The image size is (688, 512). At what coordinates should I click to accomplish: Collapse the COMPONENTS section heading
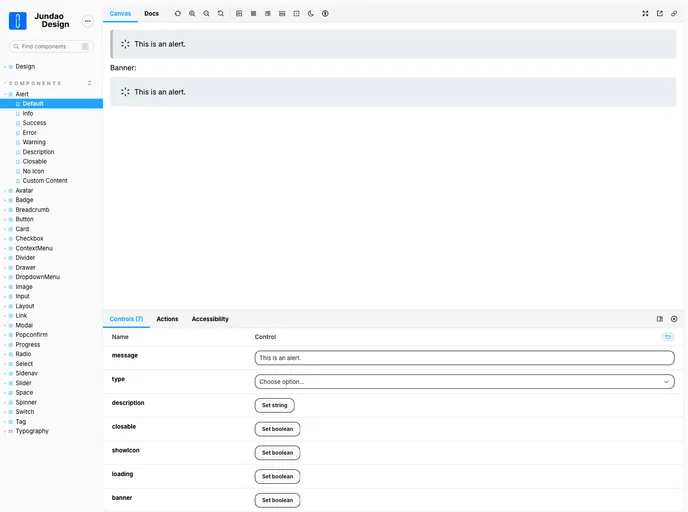pos(35,83)
